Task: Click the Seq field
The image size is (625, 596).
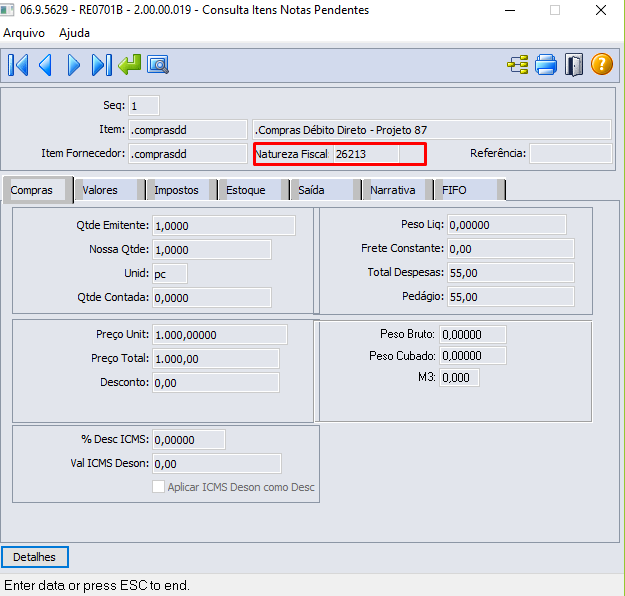Action: pos(144,106)
